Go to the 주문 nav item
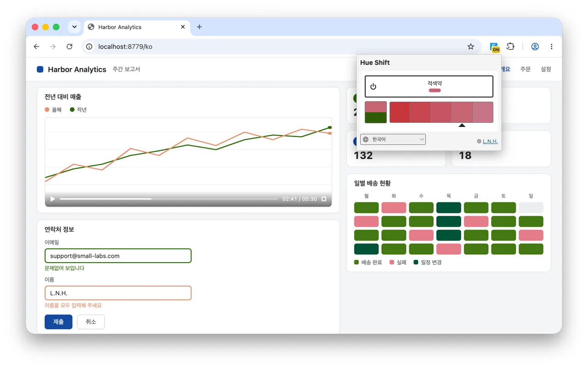Viewport: 588px width, 368px height. 526,69
